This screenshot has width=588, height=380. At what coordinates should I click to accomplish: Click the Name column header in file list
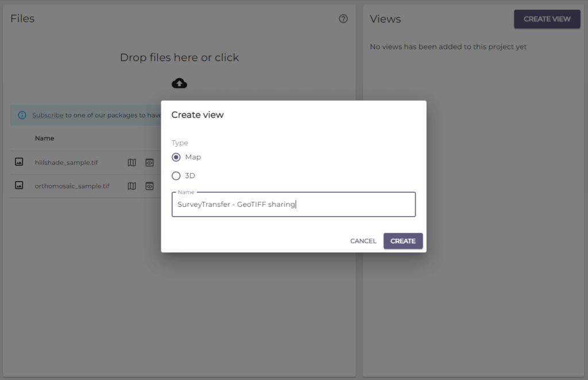click(x=44, y=138)
